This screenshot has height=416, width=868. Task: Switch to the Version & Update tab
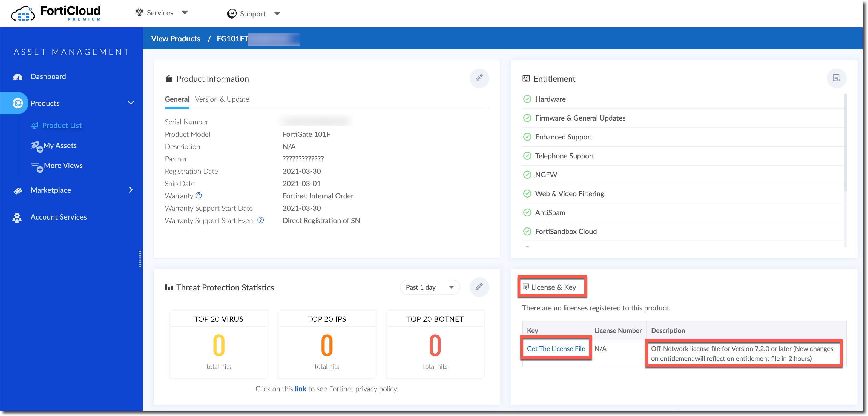222,99
